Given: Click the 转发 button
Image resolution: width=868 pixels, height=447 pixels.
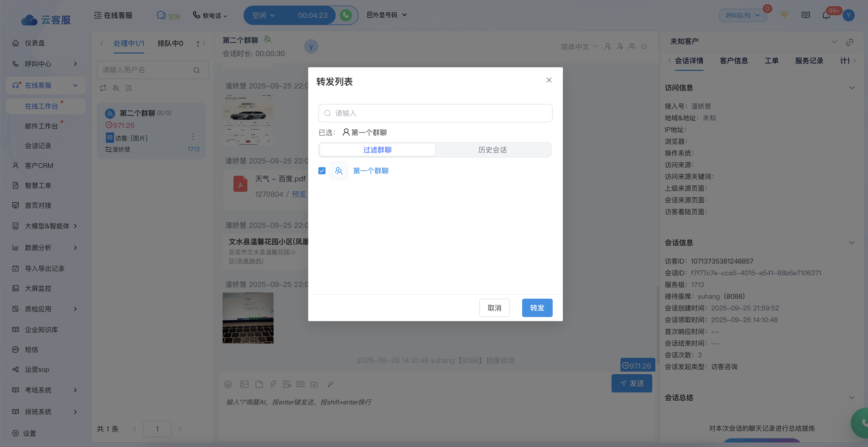Looking at the screenshot, I should tap(537, 307).
